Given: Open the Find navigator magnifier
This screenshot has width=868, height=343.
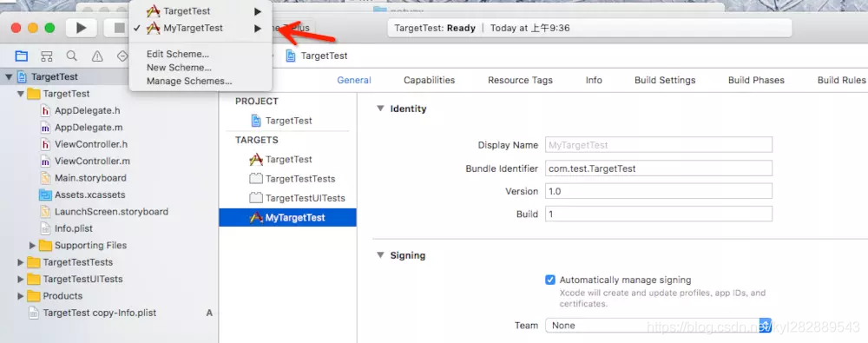Looking at the screenshot, I should [x=72, y=56].
